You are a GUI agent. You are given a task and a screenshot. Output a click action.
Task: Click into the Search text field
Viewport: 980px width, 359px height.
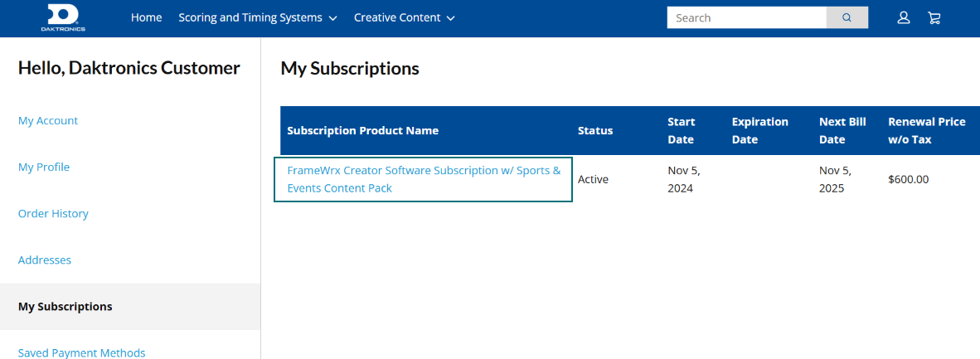[746, 17]
